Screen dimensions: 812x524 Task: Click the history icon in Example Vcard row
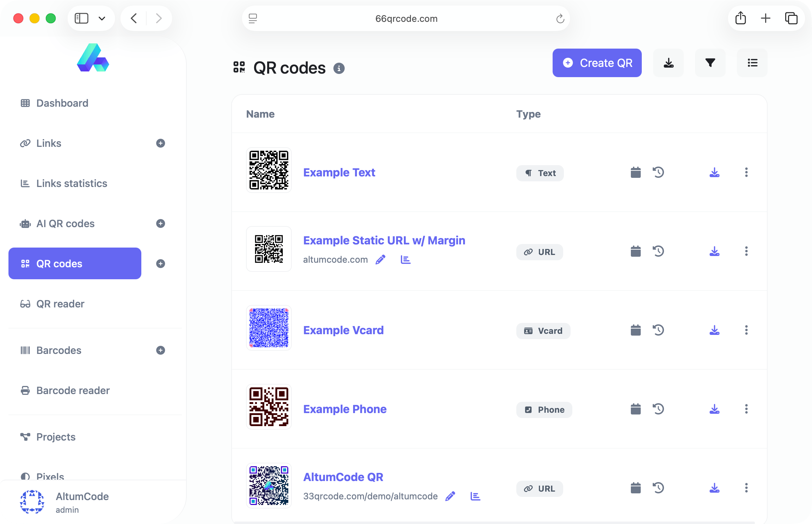pos(658,330)
